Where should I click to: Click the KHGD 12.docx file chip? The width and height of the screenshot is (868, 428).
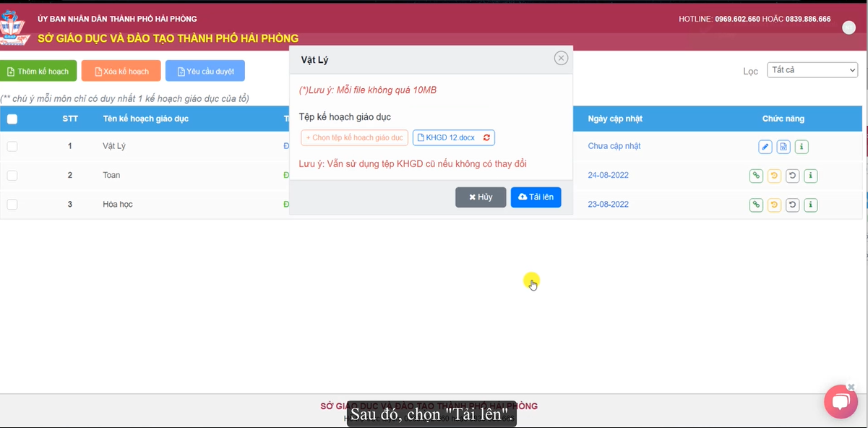click(x=454, y=138)
